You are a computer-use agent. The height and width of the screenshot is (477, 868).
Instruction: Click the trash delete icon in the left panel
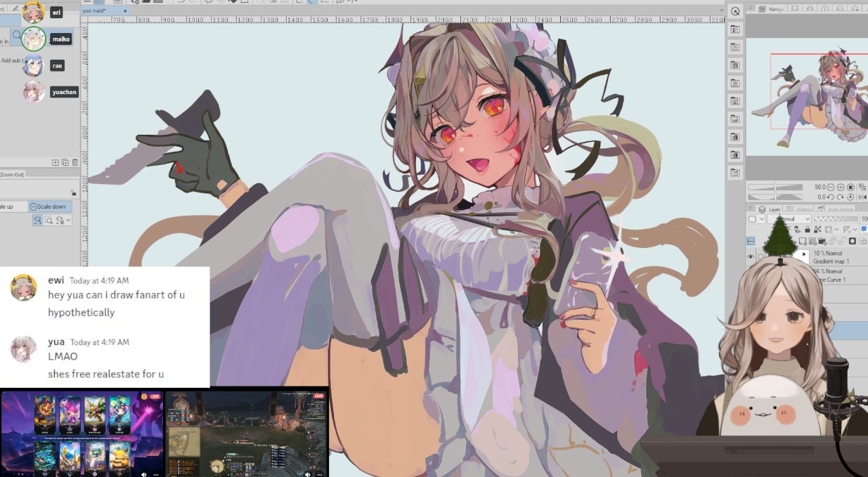[75, 162]
